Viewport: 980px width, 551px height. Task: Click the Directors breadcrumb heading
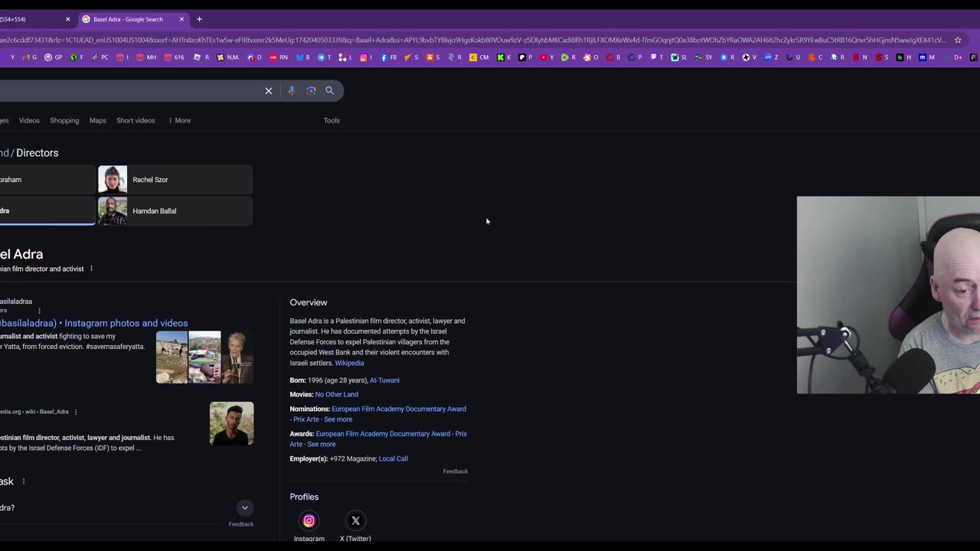(38, 153)
